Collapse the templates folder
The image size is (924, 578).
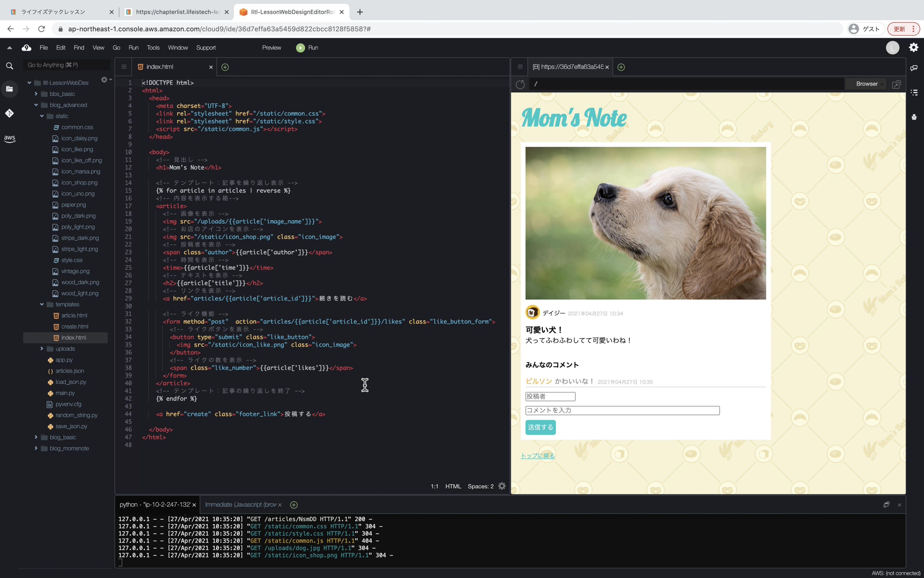click(42, 304)
